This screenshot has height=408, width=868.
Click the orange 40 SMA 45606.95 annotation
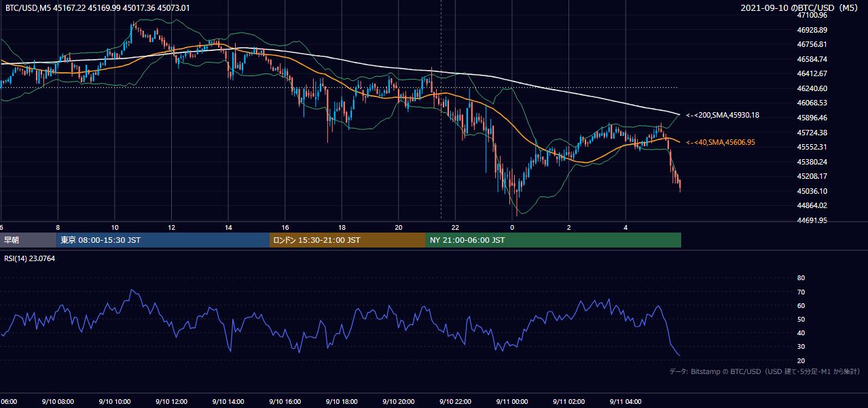[x=721, y=142]
